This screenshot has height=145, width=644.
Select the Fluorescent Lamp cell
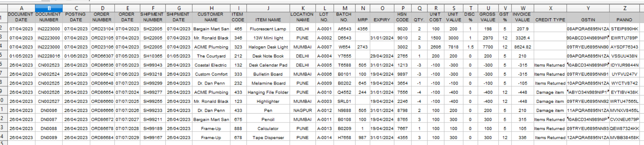click(x=268, y=29)
